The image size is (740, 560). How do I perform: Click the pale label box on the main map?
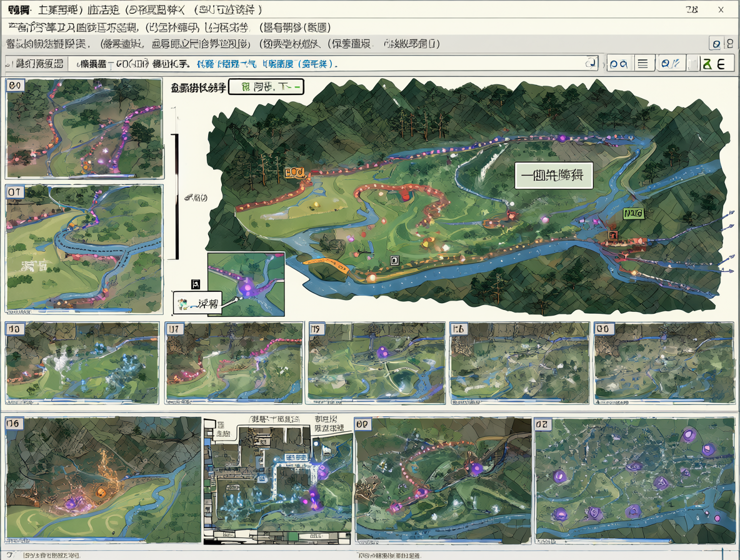tap(554, 176)
